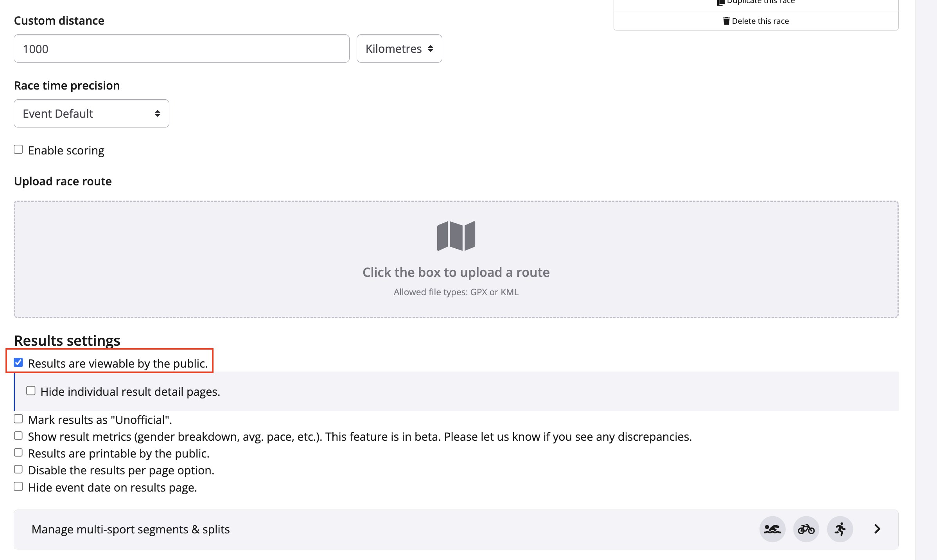The width and height of the screenshot is (937, 560).
Task: Open the Race time precision dropdown
Action: point(91,114)
